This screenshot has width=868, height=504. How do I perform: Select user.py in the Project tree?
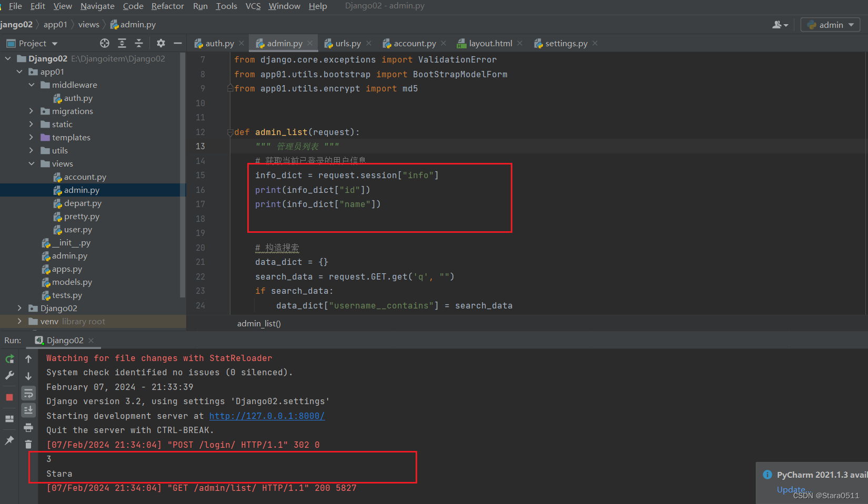[78, 229]
